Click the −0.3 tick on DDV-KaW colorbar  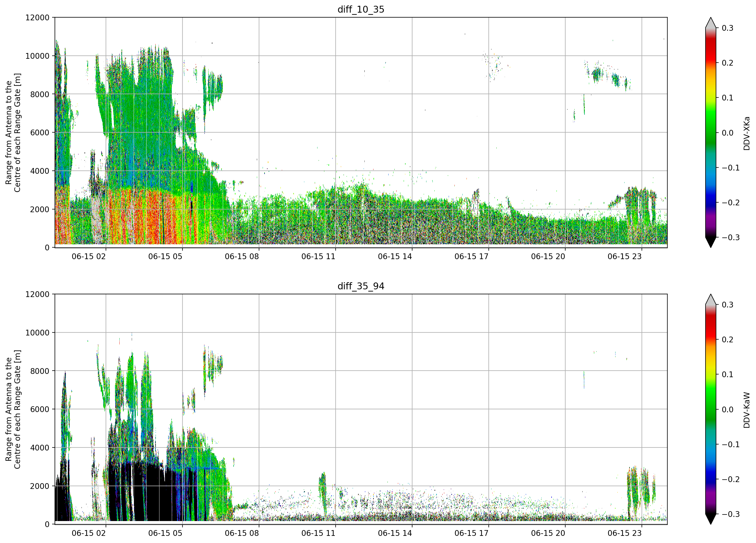click(x=731, y=514)
